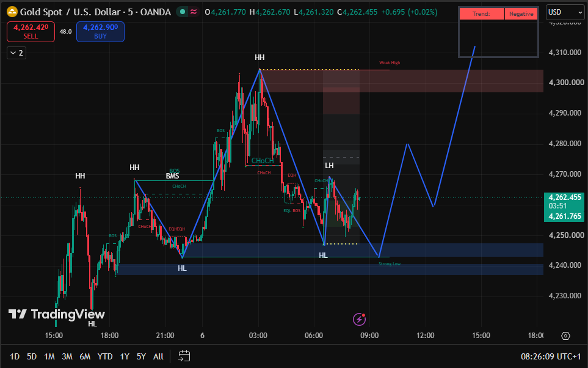This screenshot has width=588, height=368.
Task: Click the 21:00 time axis label
Action: pyautogui.click(x=165, y=336)
